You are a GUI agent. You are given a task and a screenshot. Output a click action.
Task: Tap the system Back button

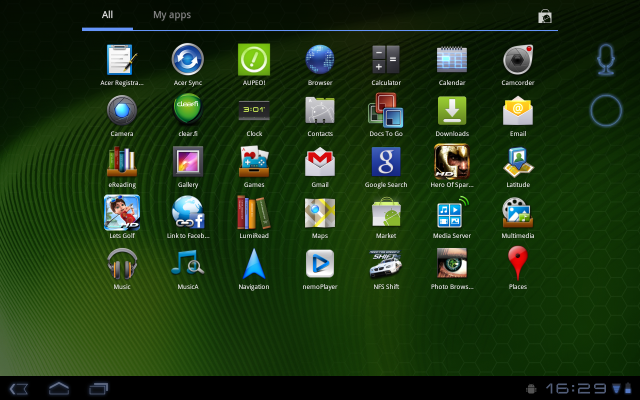[x=18, y=389]
